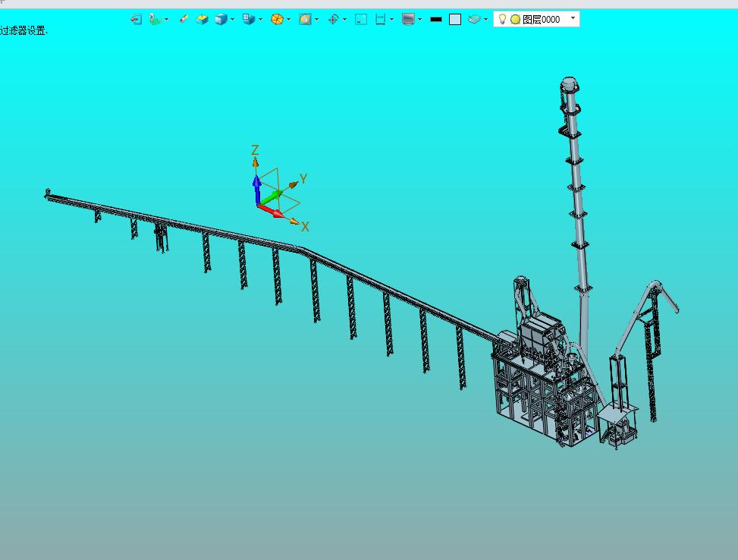The height and width of the screenshot is (560, 738).
Task: Open dropdown arrow next to monitor icon
Action: click(x=420, y=20)
